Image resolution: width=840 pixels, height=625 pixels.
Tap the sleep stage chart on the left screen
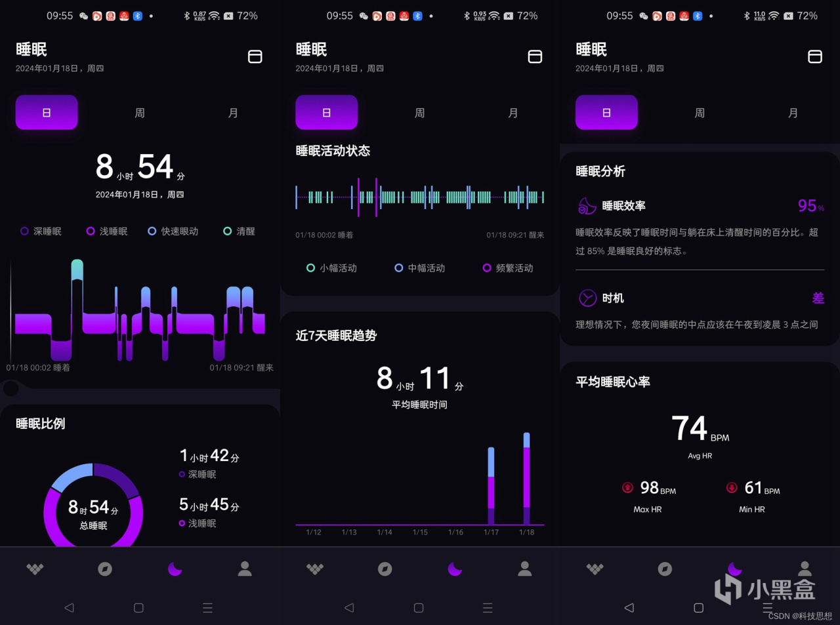coord(138,310)
